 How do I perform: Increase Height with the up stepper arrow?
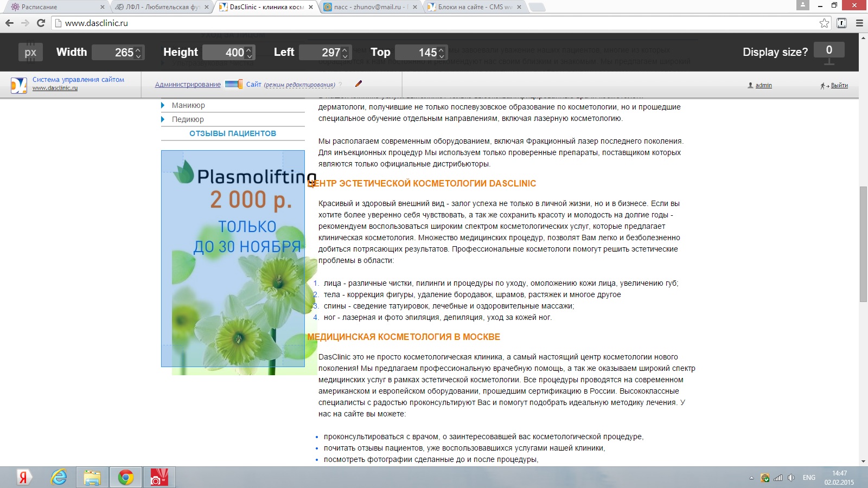pyautogui.click(x=249, y=49)
